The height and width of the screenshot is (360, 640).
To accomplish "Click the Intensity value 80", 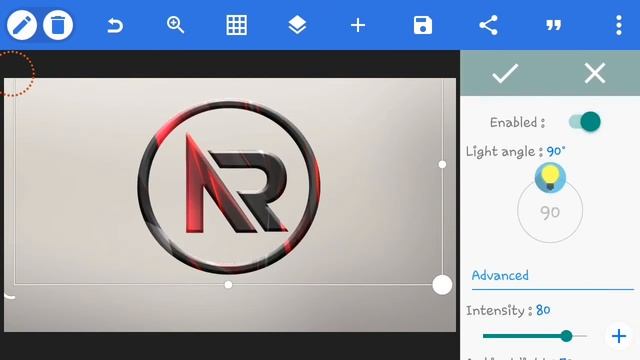I will click(x=543, y=310).
